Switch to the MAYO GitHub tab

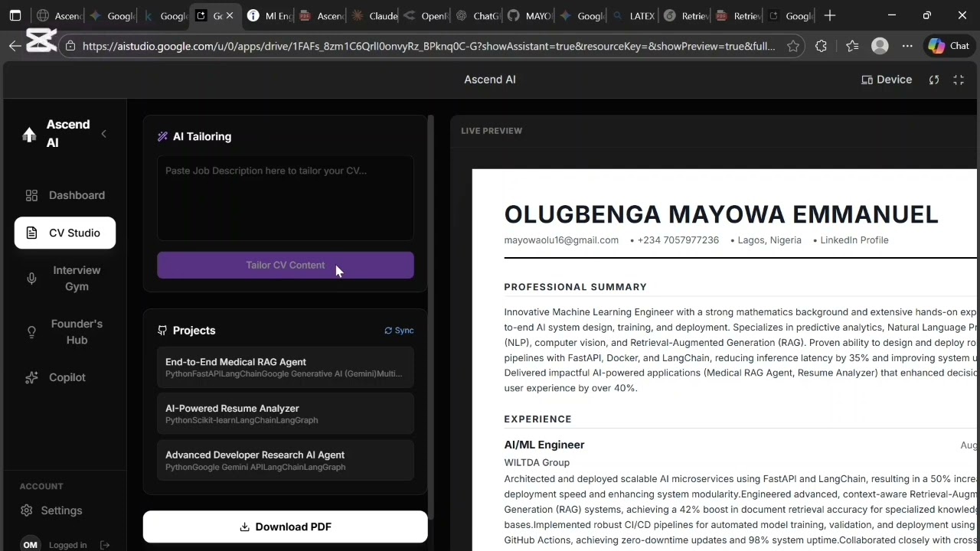click(530, 15)
